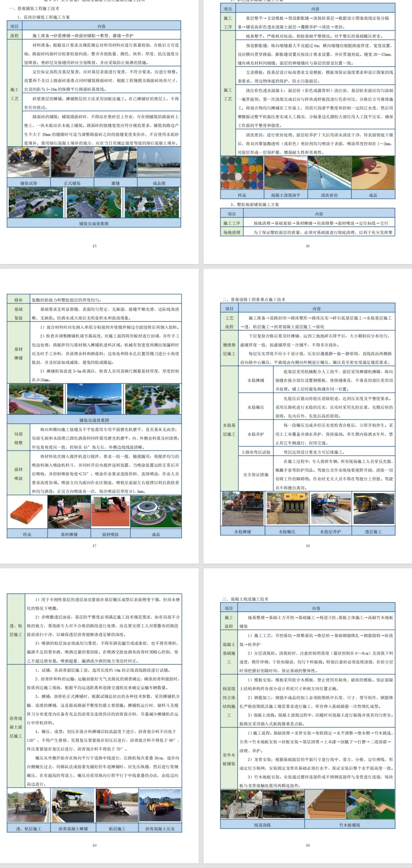This screenshot has width=412, height=868.
Task: Click the 土路床弯沉试验 cell
Action: coord(256,452)
